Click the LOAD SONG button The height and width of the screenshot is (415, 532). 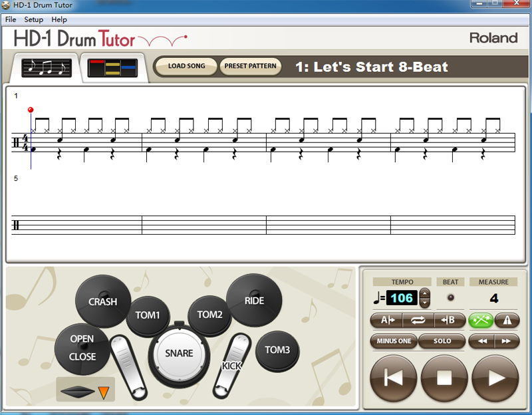click(186, 66)
